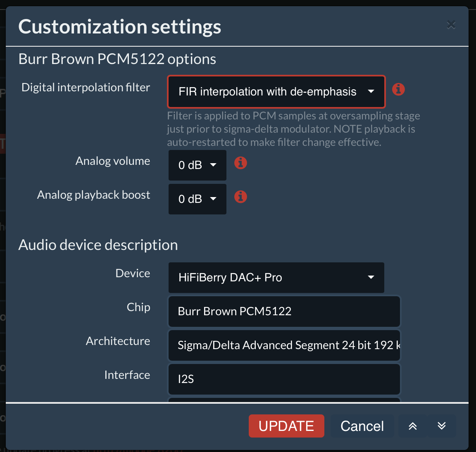This screenshot has height=452, width=476.
Task: Click the Burr Brown PCM5122 options heading
Action: [x=117, y=59]
